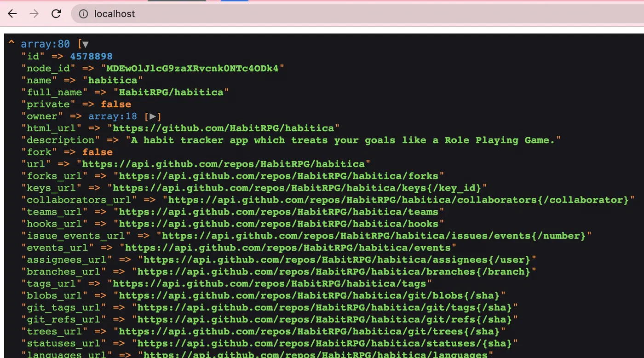Collapse the array:80 dump with the down triangle
The image size is (644, 358).
point(85,44)
